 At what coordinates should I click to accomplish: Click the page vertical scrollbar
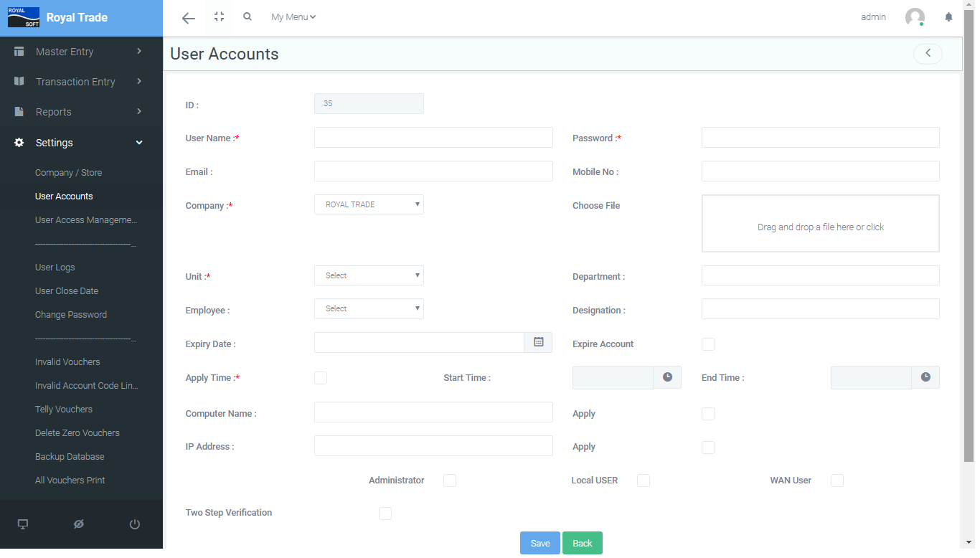coord(969,237)
